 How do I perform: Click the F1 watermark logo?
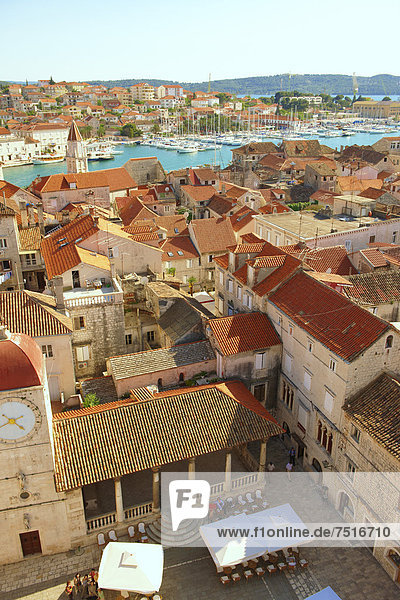[189, 503]
